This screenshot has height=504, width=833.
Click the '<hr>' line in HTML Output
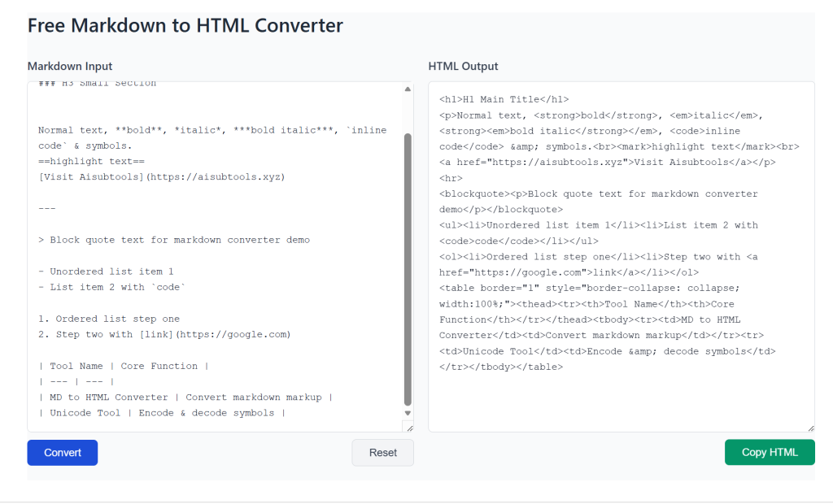tap(451, 179)
